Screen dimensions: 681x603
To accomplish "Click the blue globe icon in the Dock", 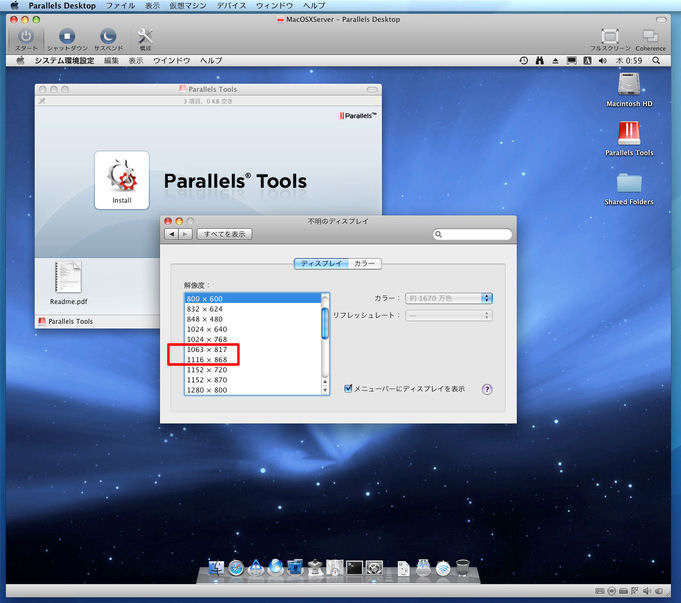I will pyautogui.click(x=275, y=567).
